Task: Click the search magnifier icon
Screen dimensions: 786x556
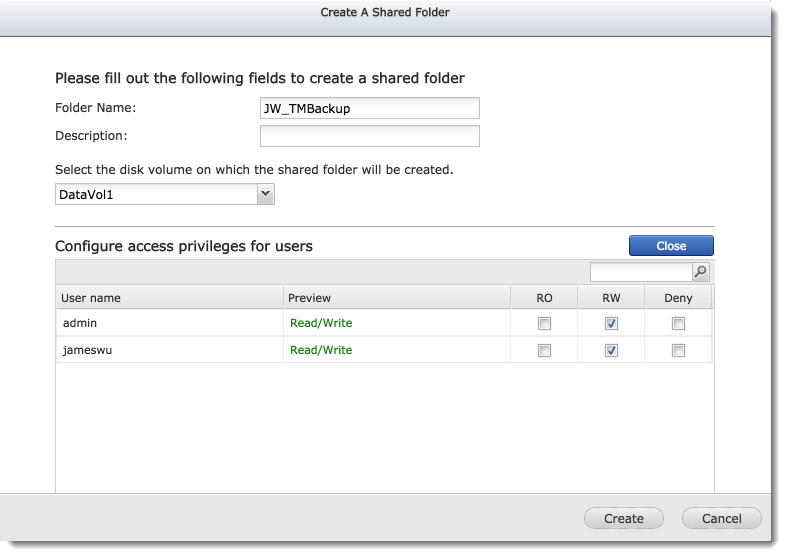Action: (x=701, y=272)
